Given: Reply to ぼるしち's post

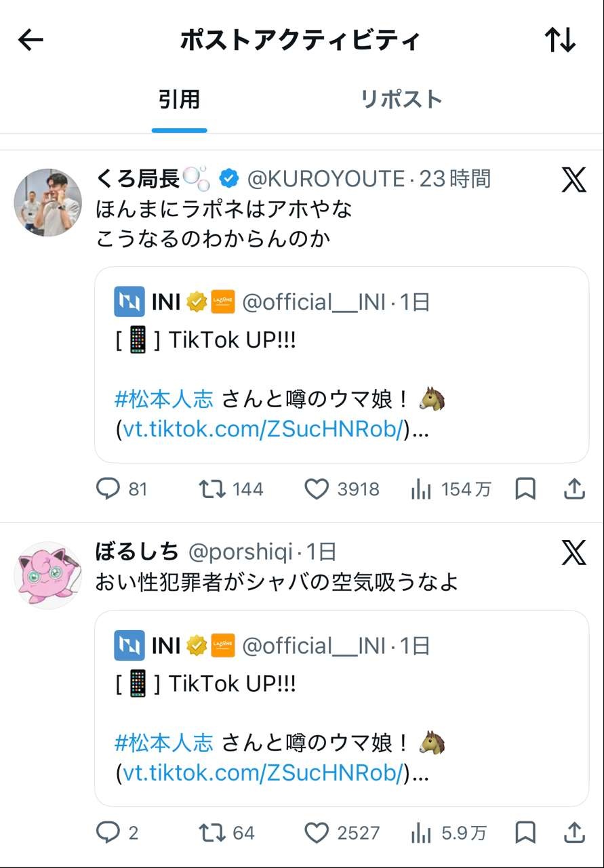Looking at the screenshot, I should tap(108, 832).
